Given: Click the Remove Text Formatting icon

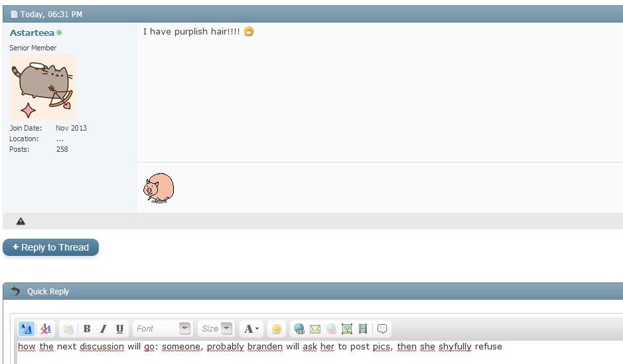Looking at the screenshot, I should click(x=46, y=329).
